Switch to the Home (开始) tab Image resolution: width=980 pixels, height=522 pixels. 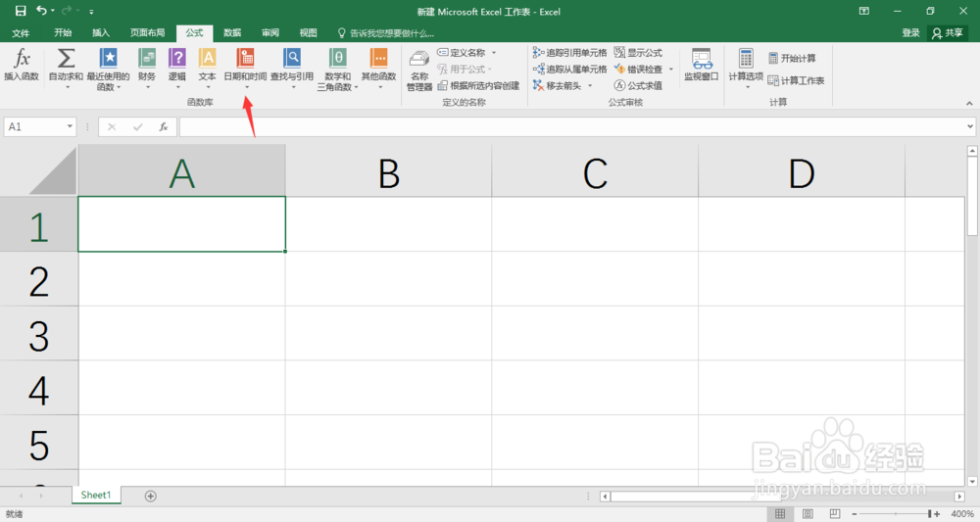[63, 33]
